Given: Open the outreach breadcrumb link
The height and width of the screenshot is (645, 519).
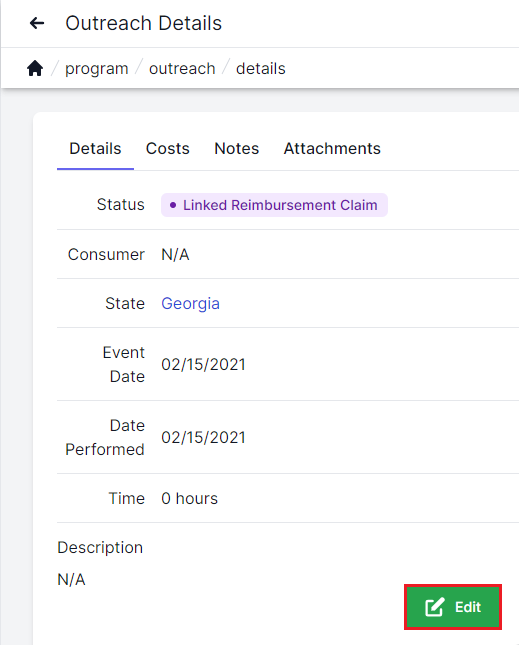Looking at the screenshot, I should pos(182,69).
